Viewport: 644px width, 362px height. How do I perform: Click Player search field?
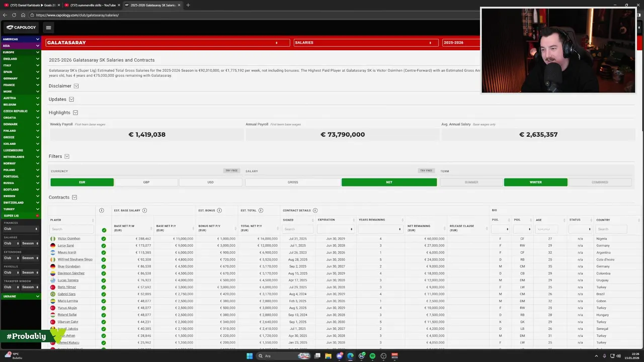[x=71, y=229]
